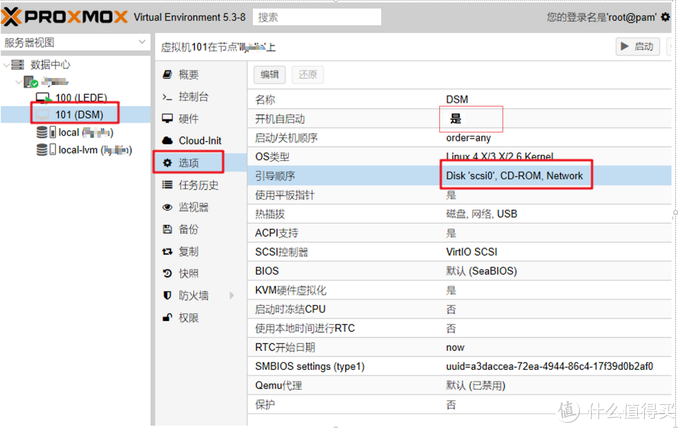The height and width of the screenshot is (428, 680).
Task: Select the RTC开始日期 now row
Action: pos(459,347)
